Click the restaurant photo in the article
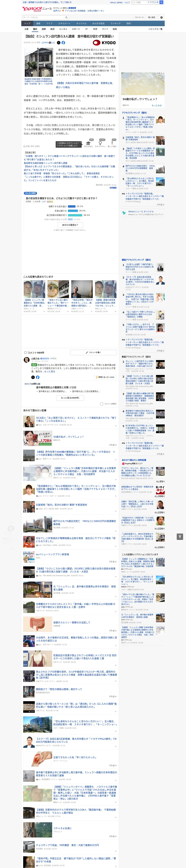This screenshot has height=868, width=186. [x=39, y=62]
